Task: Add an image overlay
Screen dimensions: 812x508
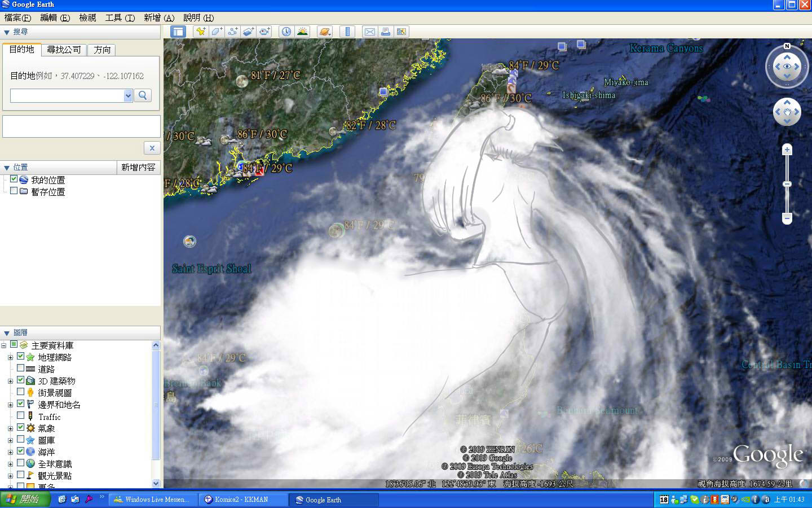Action: pyautogui.click(x=249, y=32)
